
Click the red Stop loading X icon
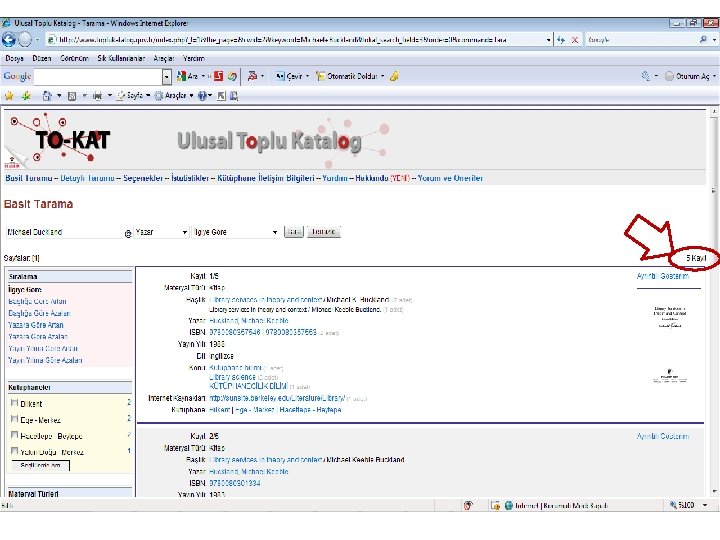click(x=574, y=40)
